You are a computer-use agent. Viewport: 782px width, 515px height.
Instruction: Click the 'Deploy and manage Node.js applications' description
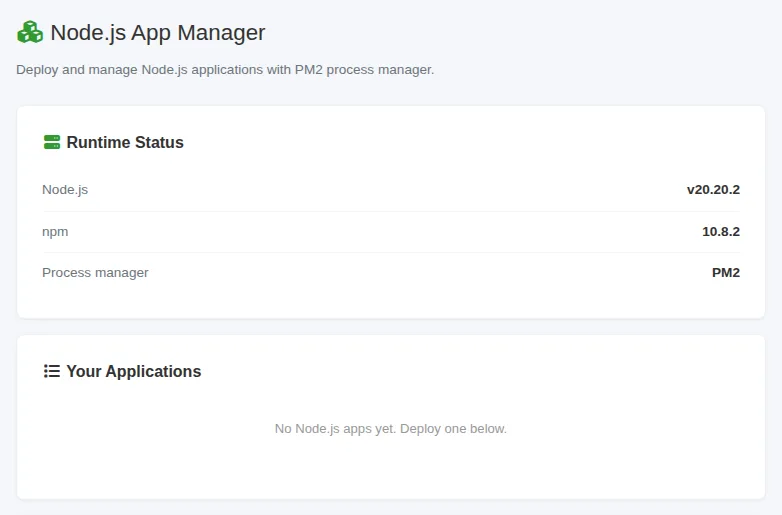(x=225, y=70)
